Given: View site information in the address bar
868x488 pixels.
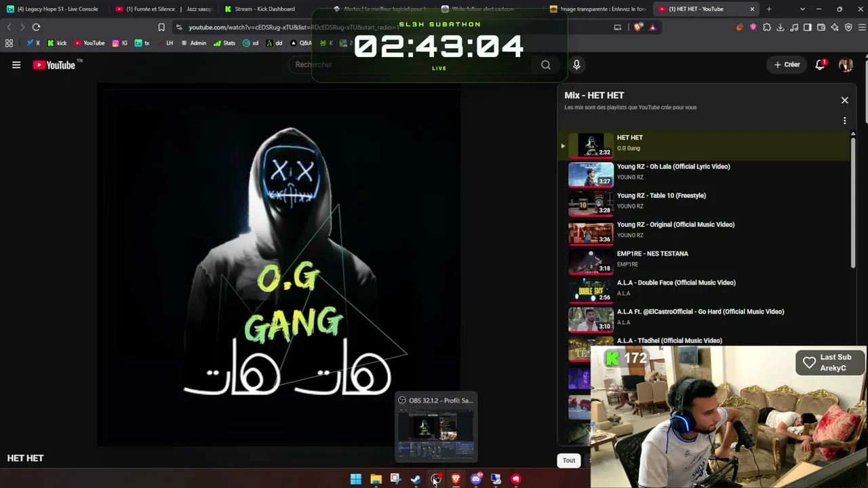Looking at the screenshot, I should pos(179,27).
